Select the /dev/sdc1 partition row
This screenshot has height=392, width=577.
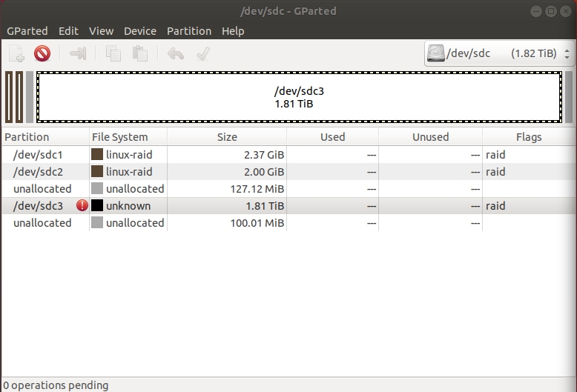click(x=288, y=154)
